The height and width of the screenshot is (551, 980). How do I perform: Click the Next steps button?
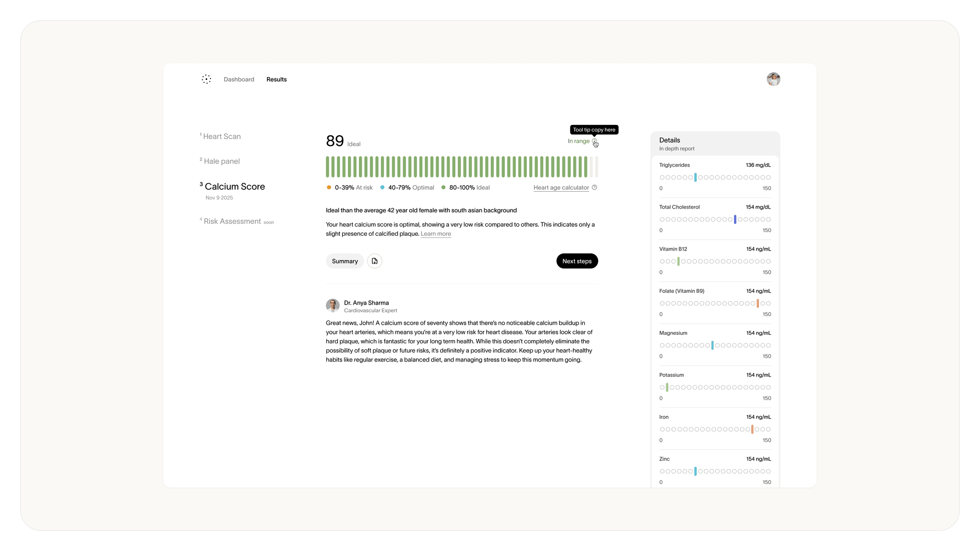tap(577, 261)
